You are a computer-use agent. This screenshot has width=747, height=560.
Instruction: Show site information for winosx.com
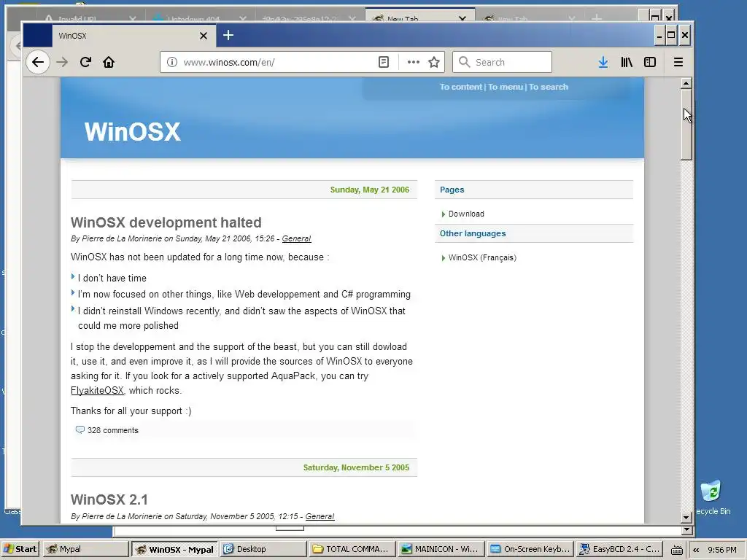coord(172,63)
